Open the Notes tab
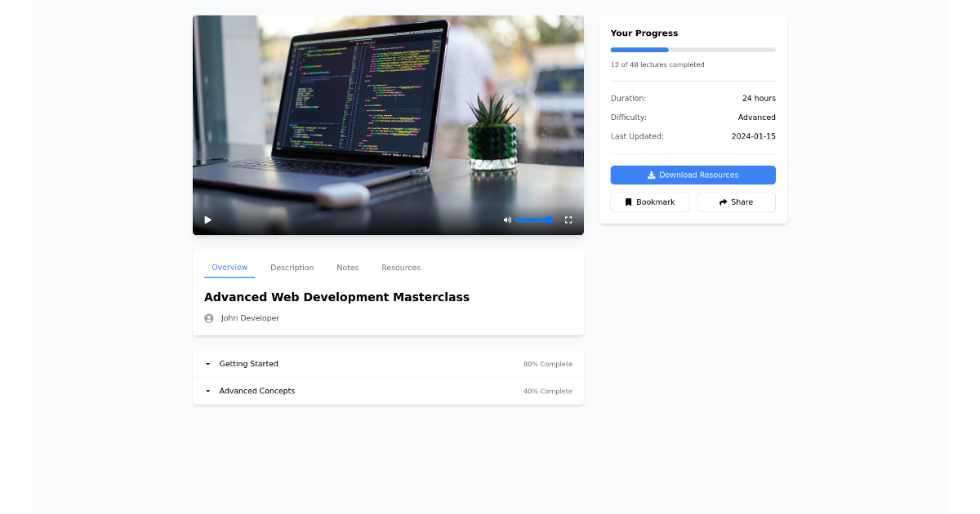Image resolution: width=980 pixels, height=514 pixels. 348,267
